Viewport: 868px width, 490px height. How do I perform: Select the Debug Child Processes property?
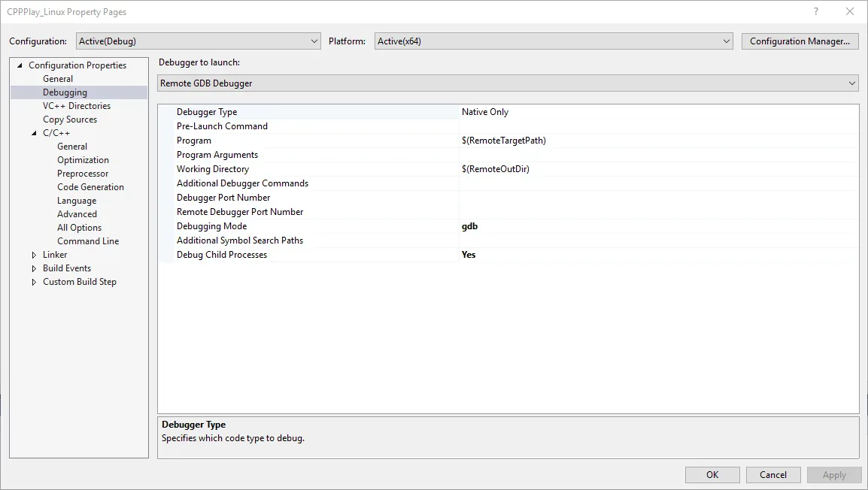tap(221, 255)
